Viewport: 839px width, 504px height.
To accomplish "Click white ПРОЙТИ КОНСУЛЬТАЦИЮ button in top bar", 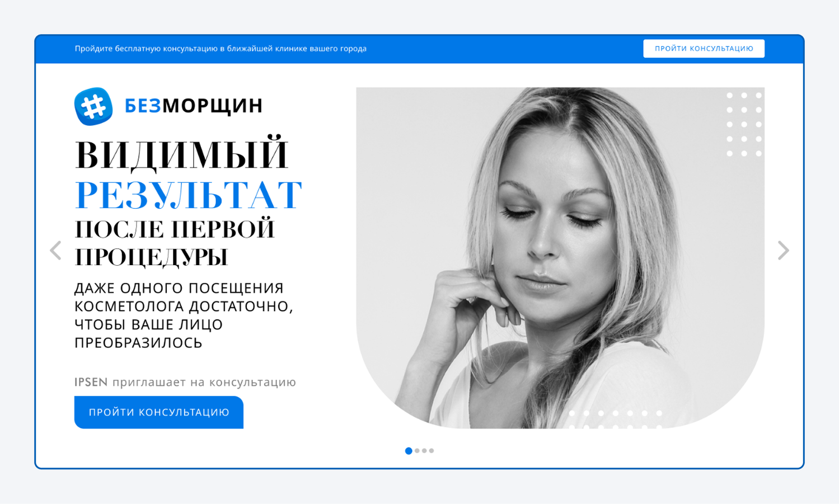I will click(704, 49).
